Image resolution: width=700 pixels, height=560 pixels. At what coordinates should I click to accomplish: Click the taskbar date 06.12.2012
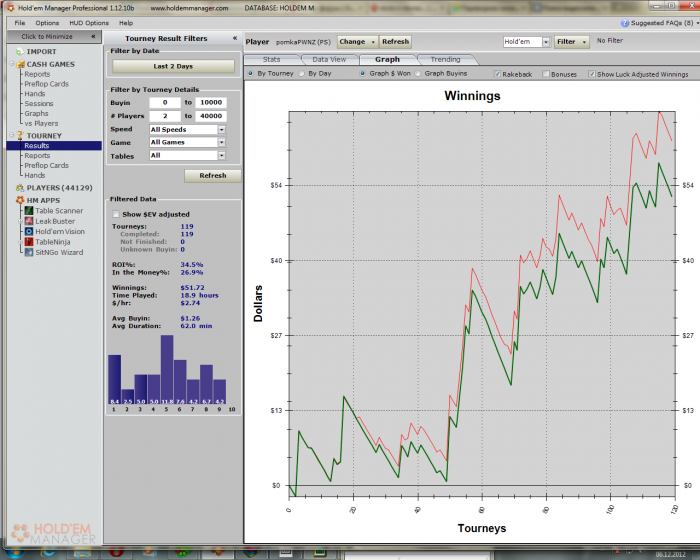(671, 555)
